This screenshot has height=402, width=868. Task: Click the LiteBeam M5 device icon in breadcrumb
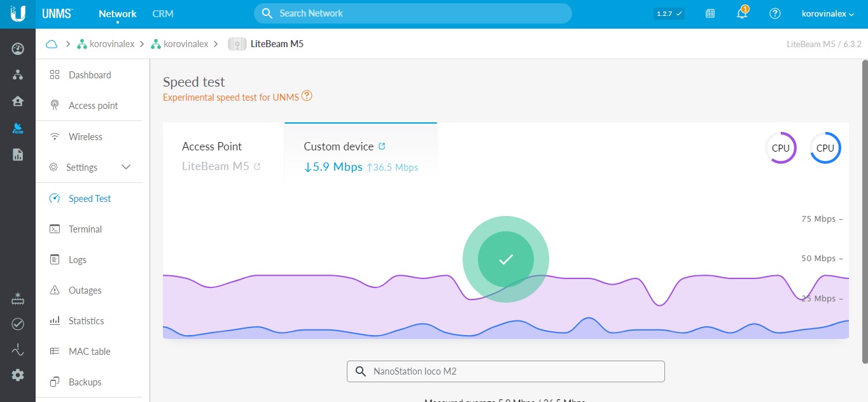point(237,44)
